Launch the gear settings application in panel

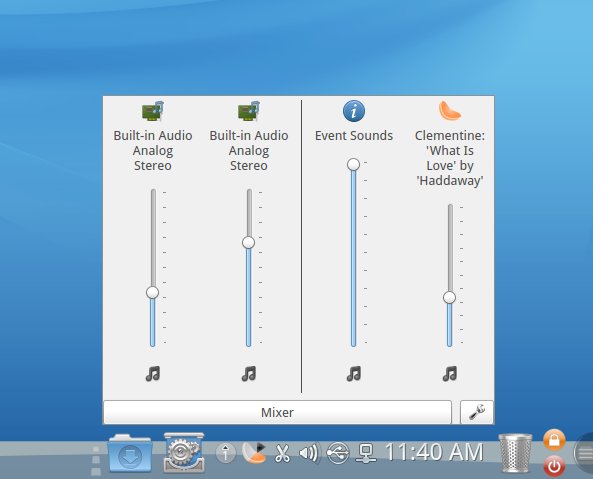tap(184, 453)
